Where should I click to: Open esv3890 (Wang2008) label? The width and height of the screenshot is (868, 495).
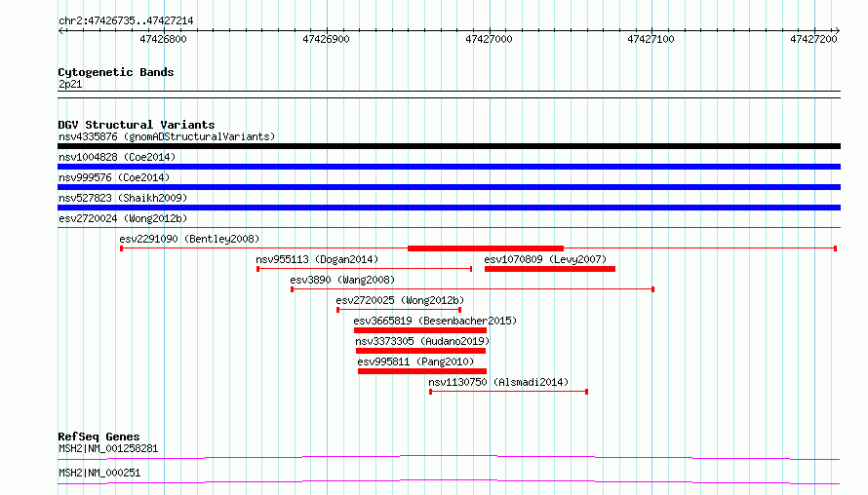342,280
